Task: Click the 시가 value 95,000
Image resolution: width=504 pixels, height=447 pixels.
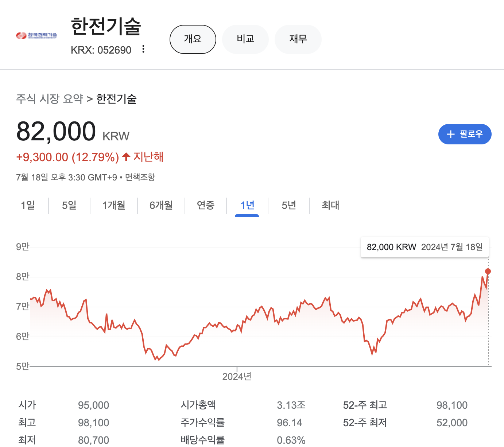Action: 94,405
